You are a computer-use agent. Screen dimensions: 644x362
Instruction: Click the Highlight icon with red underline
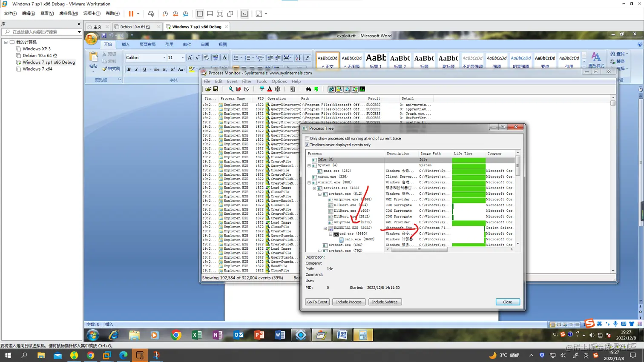tap(270, 89)
